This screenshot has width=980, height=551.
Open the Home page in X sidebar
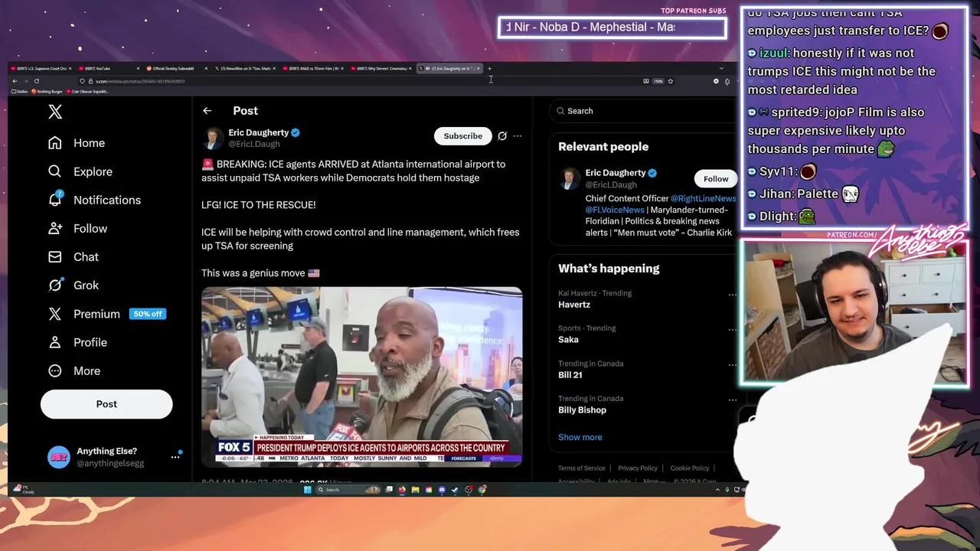(77, 143)
